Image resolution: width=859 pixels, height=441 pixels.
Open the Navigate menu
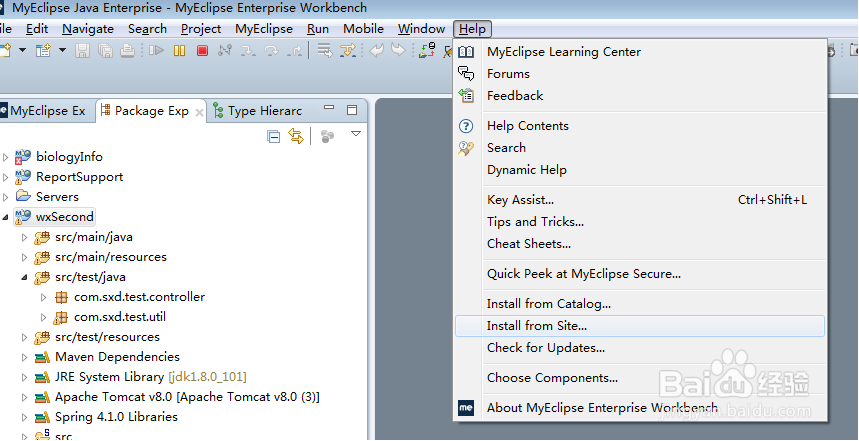coord(88,28)
